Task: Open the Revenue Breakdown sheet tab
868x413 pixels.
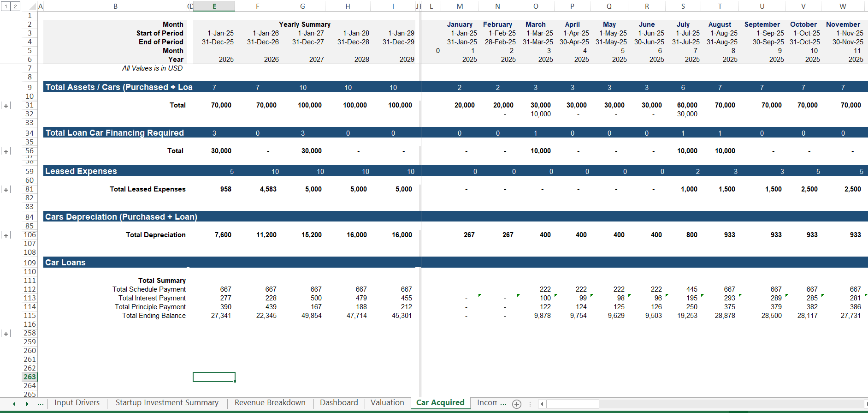Action: [x=270, y=403]
